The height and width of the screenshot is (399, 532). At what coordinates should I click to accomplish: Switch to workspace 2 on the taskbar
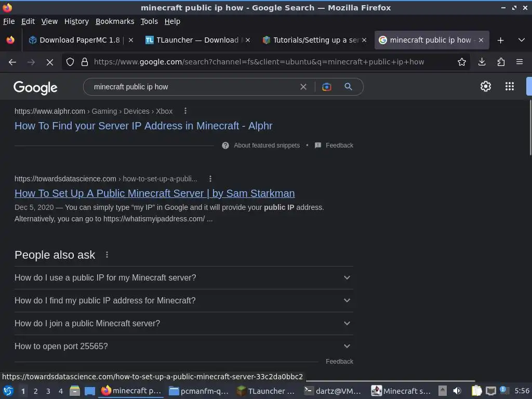coord(36,391)
